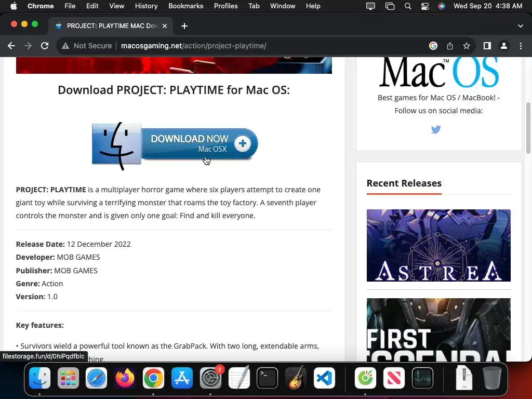
Task: Open Siri from the menu bar
Action: point(442,6)
